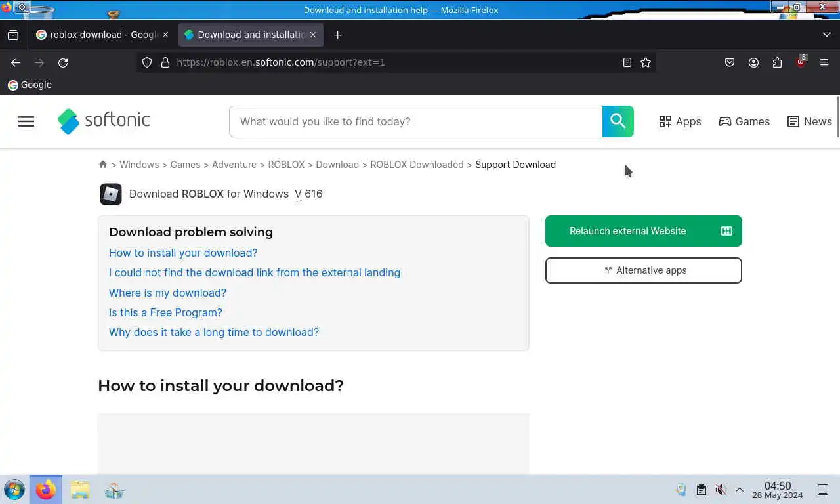Image resolution: width=840 pixels, height=504 pixels.
Task: Go back to previous page
Action: (16, 62)
